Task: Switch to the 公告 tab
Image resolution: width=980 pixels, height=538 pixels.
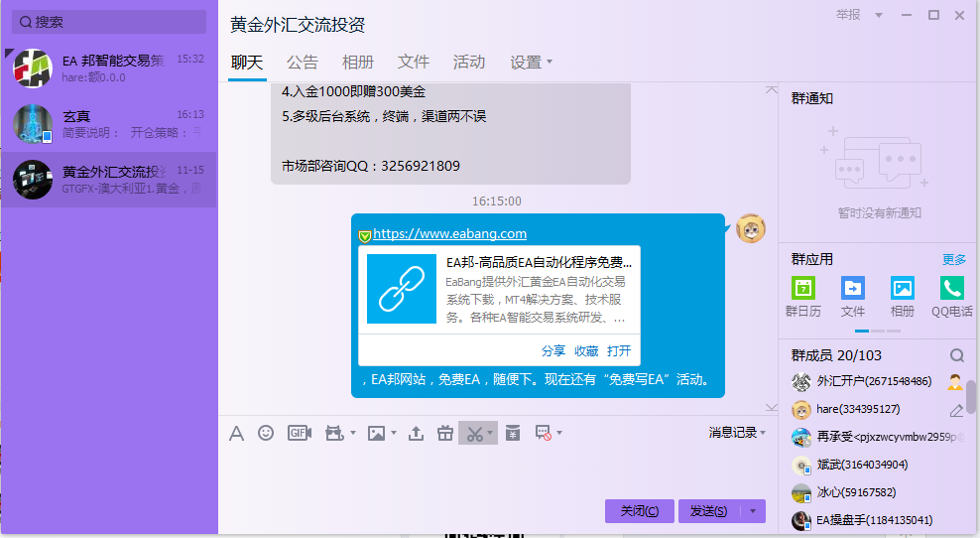Action: click(303, 62)
